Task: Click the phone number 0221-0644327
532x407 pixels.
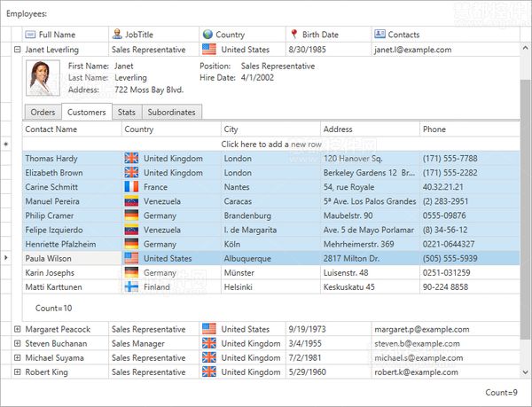Action: click(x=470, y=244)
